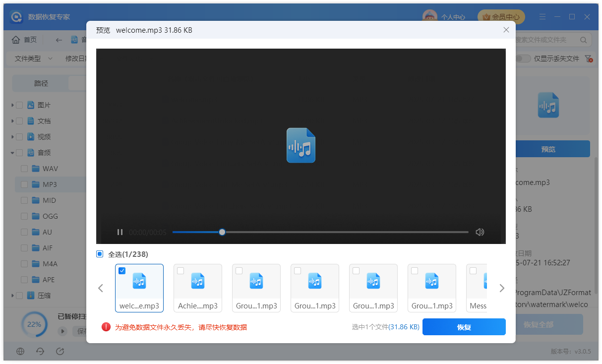Show previous thumbnails with the left arrow
Image resolution: width=602 pixels, height=364 pixels.
coord(101,288)
